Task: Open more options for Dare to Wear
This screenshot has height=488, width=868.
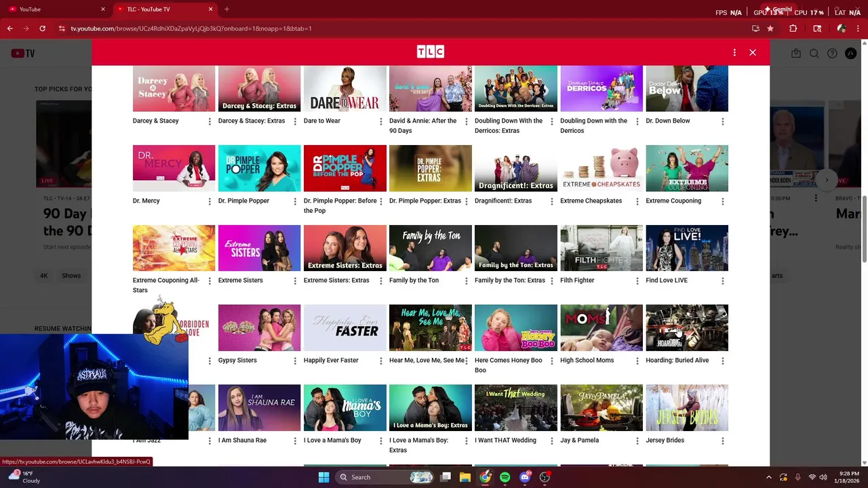Action: [380, 121]
